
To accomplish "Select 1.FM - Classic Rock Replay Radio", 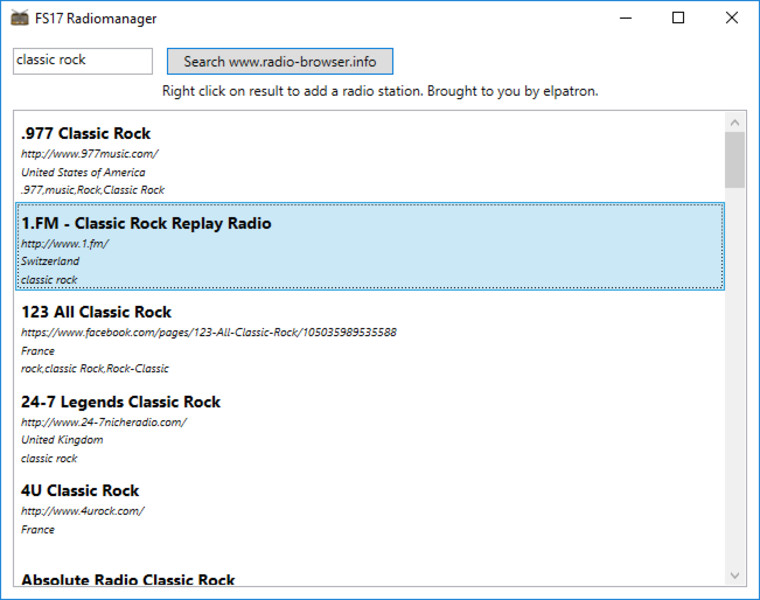I will pyautogui.click(x=146, y=224).
